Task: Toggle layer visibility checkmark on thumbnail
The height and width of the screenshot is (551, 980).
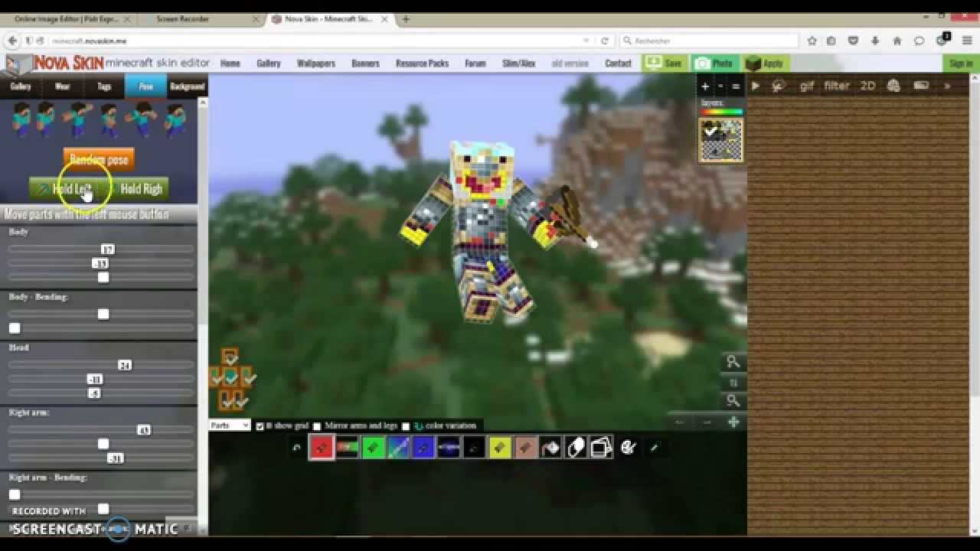Action: tap(711, 132)
